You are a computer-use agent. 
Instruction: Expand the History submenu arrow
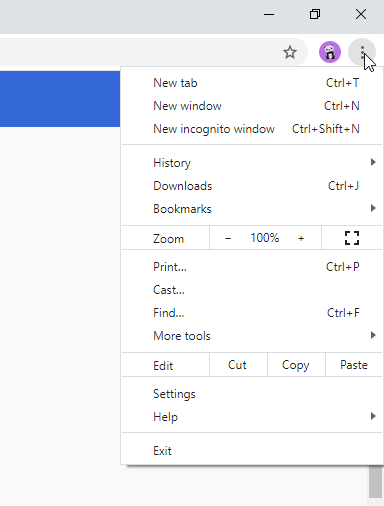373,162
